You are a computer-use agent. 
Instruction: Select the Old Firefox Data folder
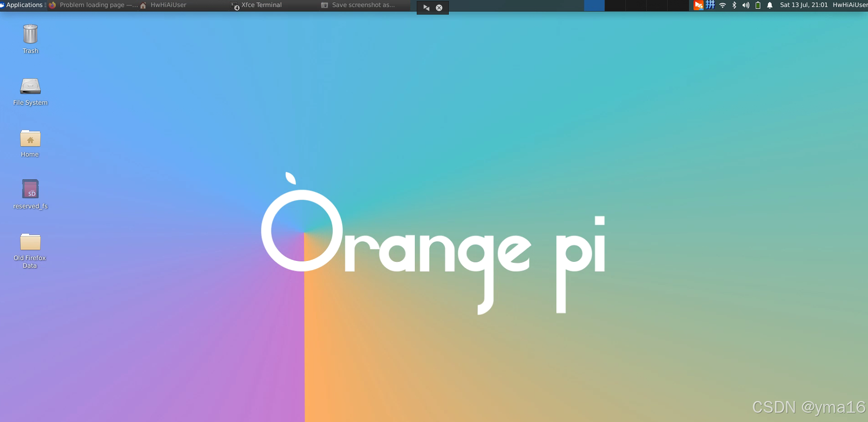pyautogui.click(x=30, y=251)
